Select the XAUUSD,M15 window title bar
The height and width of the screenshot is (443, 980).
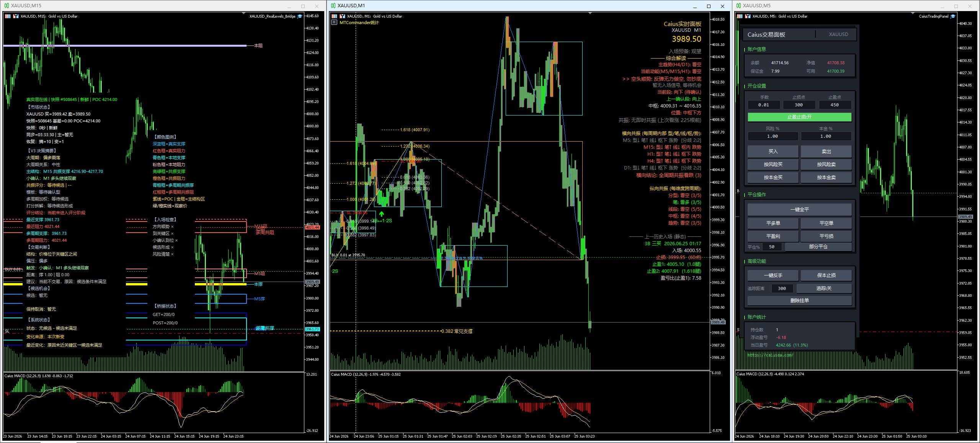point(145,6)
